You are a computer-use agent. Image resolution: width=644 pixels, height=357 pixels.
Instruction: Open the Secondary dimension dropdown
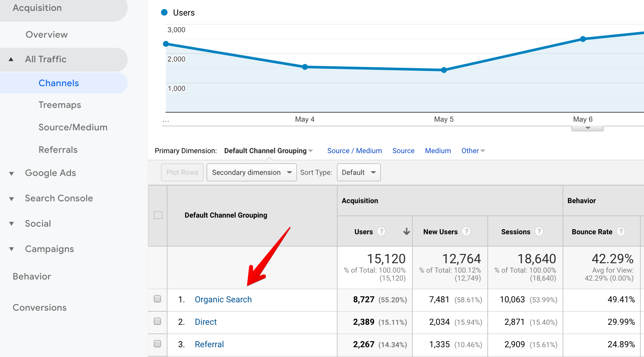pos(252,172)
